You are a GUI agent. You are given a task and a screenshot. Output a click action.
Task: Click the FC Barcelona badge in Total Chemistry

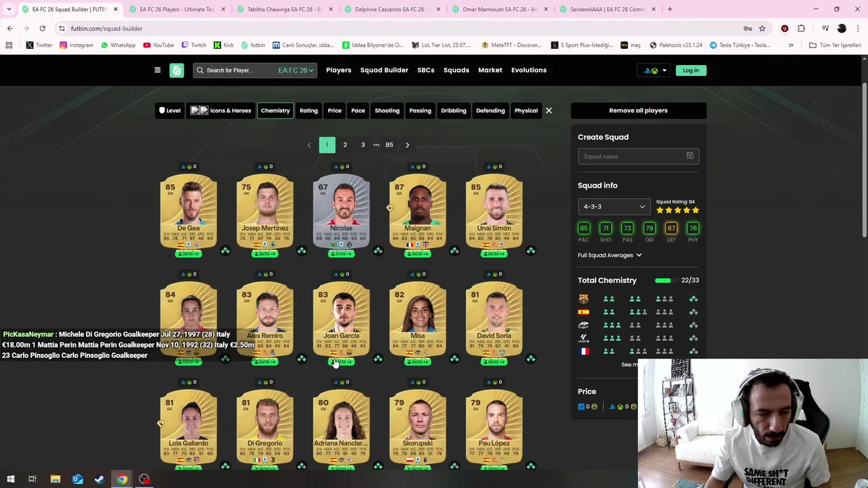[583, 298]
